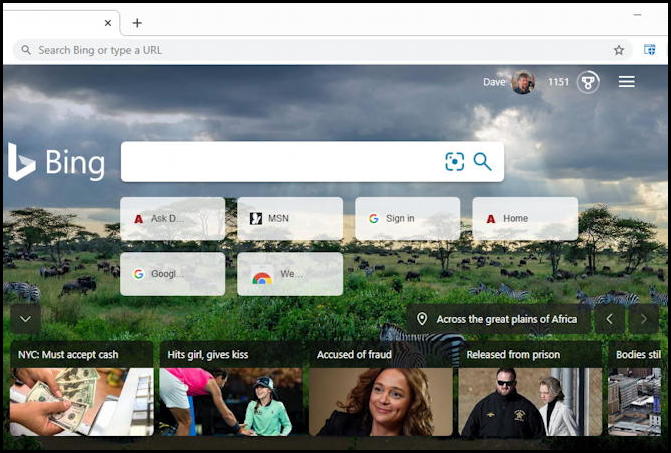Open the 'Ask D...' shortcut tile
671x453 pixels.
pyautogui.click(x=172, y=219)
